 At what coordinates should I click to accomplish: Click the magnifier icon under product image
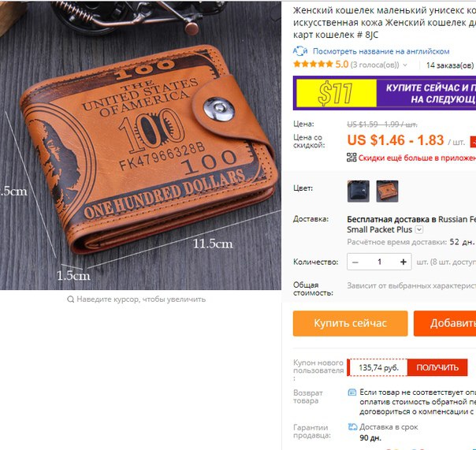coord(70,299)
